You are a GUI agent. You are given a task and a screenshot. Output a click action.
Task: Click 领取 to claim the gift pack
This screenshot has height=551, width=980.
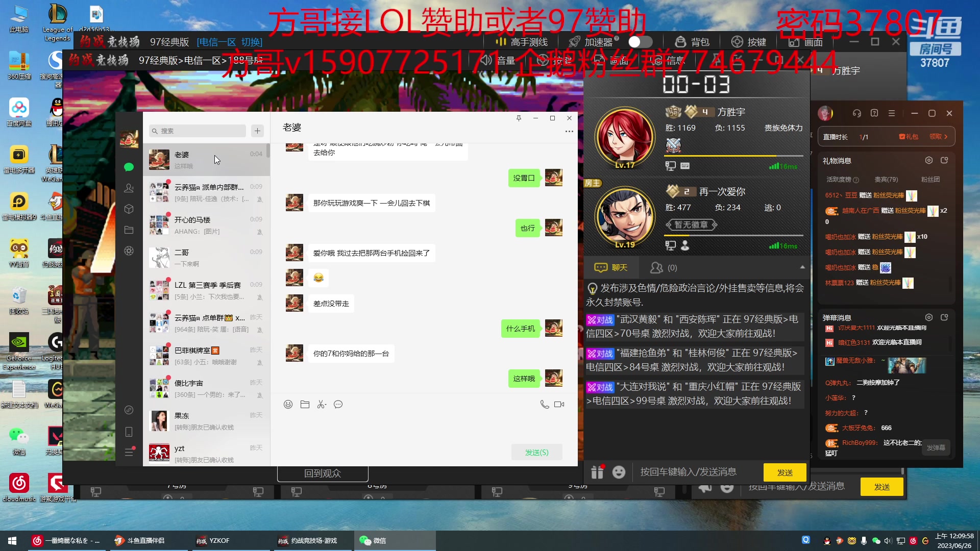click(938, 137)
